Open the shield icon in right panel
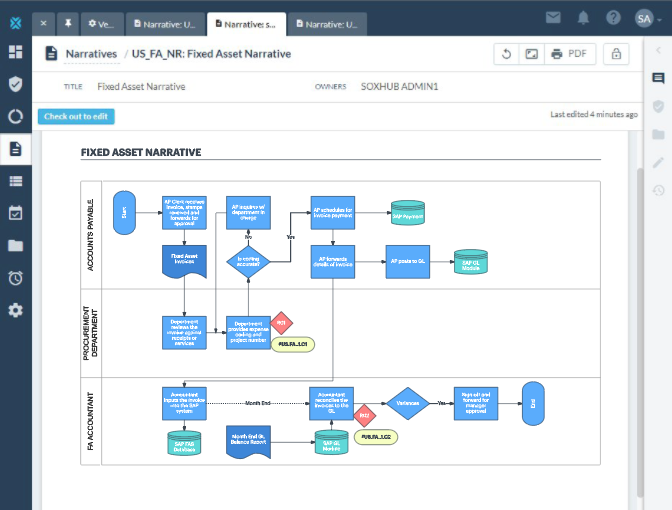This screenshot has height=510, width=672. 659,106
